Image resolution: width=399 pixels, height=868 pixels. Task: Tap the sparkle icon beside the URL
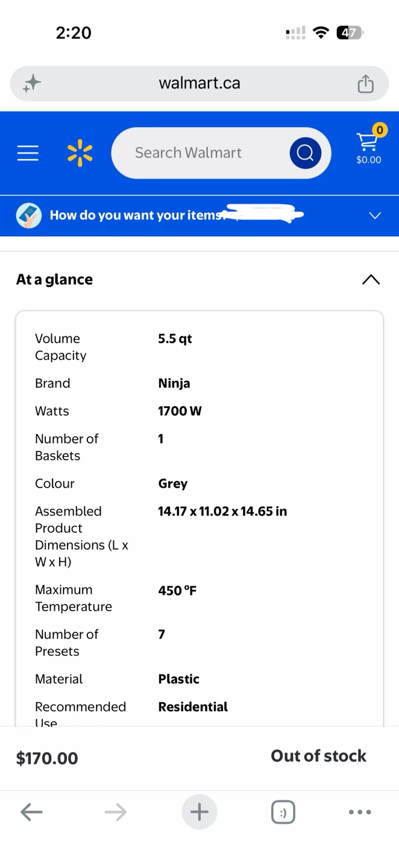[31, 83]
